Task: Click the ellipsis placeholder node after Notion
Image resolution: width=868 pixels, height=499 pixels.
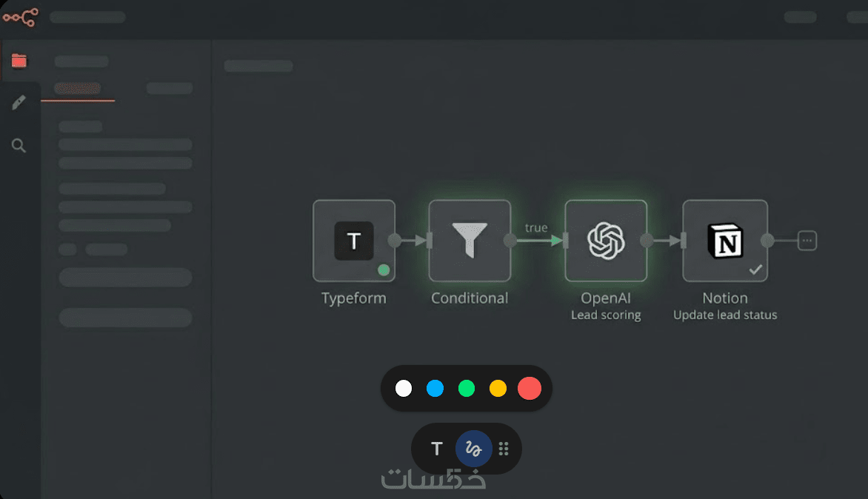Action: [x=807, y=241]
